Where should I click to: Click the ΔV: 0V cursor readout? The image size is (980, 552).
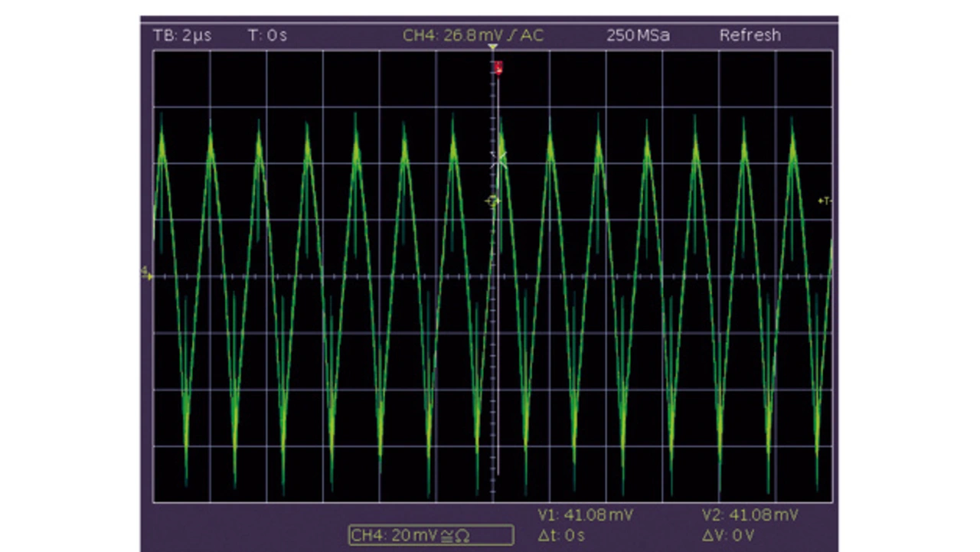[x=728, y=534]
